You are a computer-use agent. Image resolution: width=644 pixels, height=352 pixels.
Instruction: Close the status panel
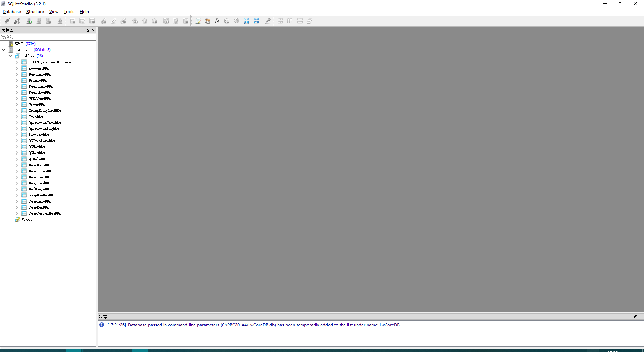click(x=641, y=316)
